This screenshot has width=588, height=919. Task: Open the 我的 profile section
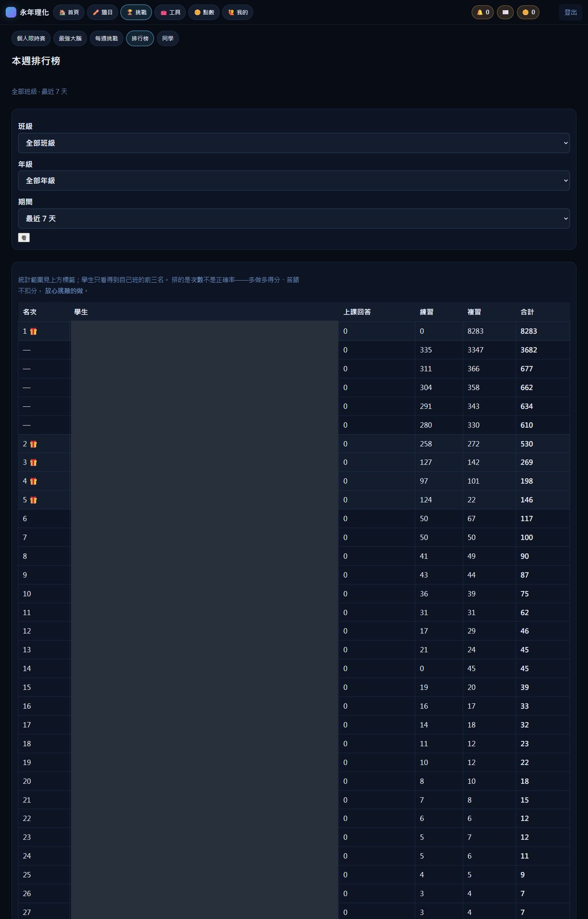[x=238, y=12]
